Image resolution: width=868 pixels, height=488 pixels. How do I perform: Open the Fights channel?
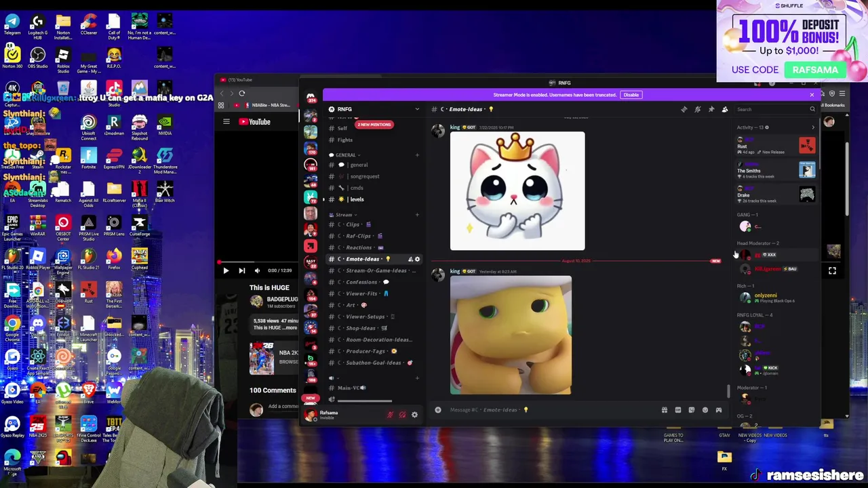374,140
